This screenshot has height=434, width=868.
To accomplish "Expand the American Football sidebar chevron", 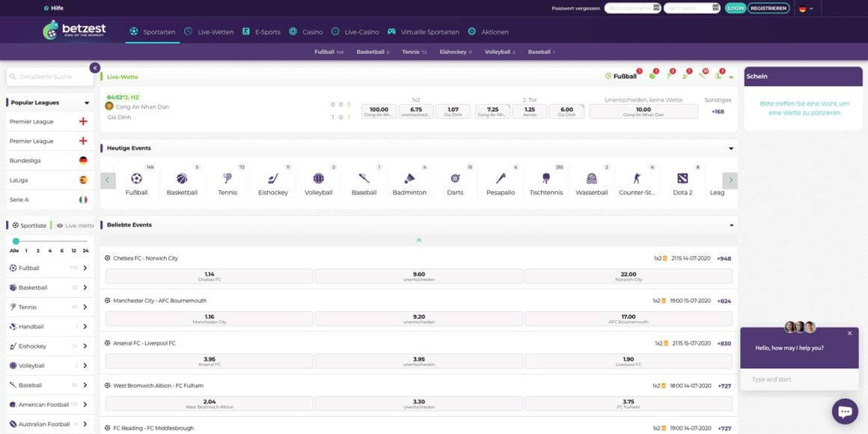I will pyautogui.click(x=85, y=405).
